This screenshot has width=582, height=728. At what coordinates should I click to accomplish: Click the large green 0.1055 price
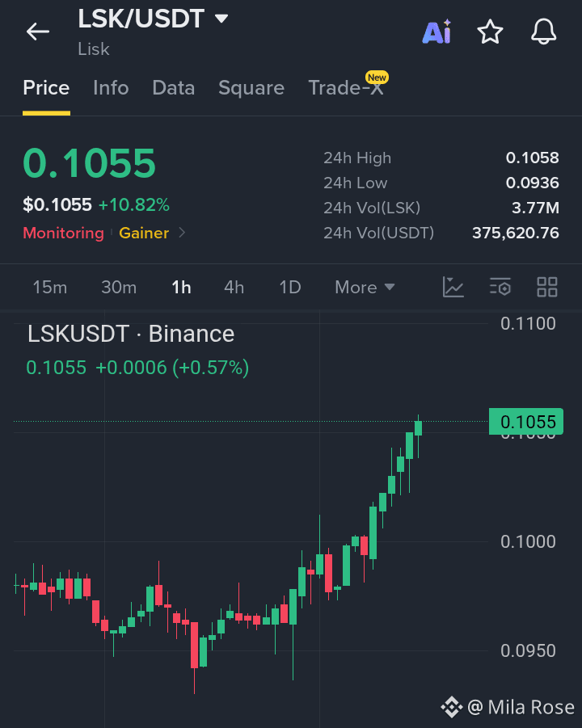pos(89,163)
